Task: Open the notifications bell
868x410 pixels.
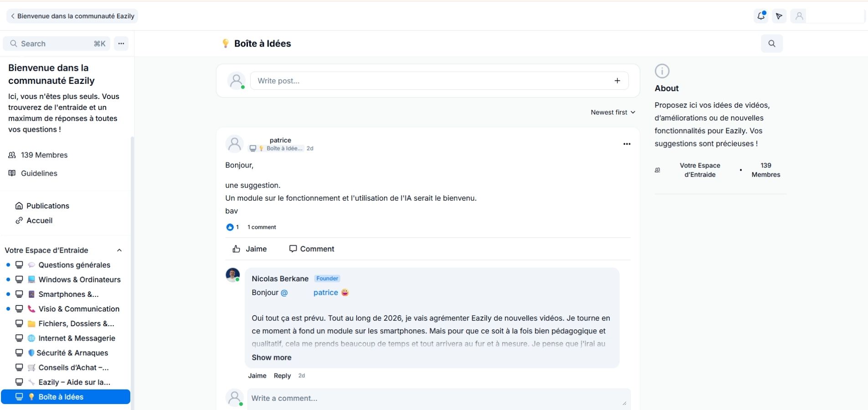Action: (760, 16)
